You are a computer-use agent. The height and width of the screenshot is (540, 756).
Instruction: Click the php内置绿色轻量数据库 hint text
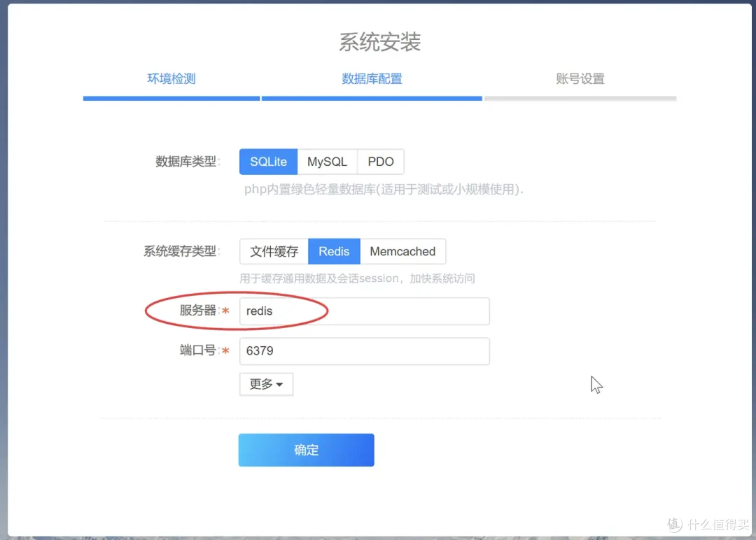[384, 190]
